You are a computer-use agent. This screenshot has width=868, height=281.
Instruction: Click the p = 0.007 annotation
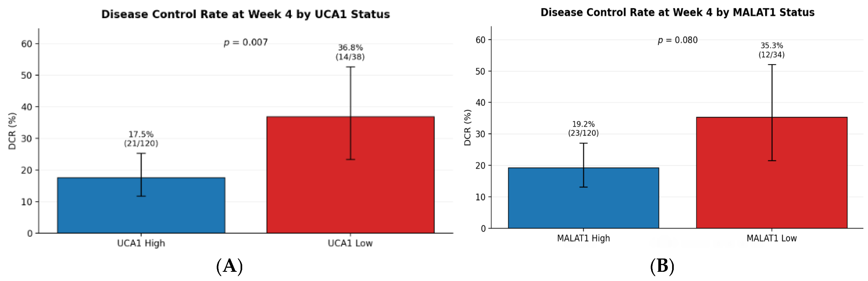point(246,43)
